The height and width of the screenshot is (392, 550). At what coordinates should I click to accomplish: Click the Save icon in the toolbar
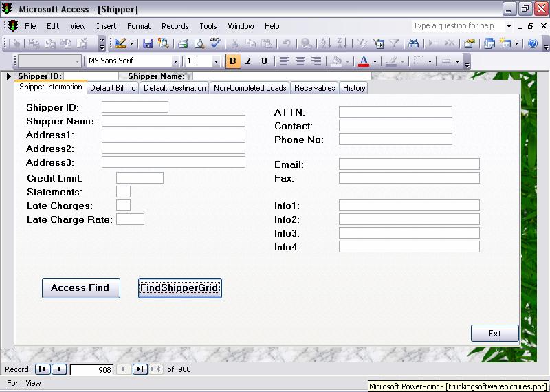coord(148,43)
